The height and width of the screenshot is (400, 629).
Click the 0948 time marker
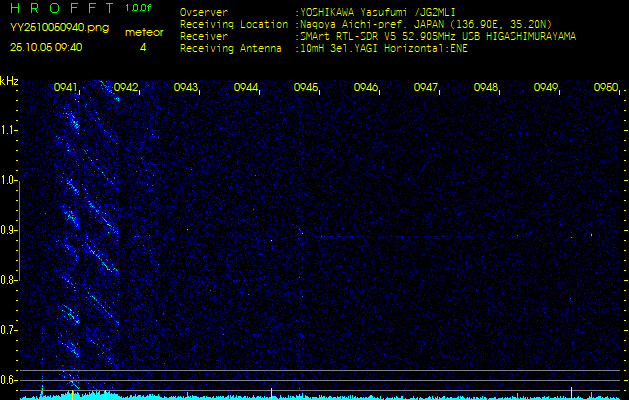[x=485, y=87]
